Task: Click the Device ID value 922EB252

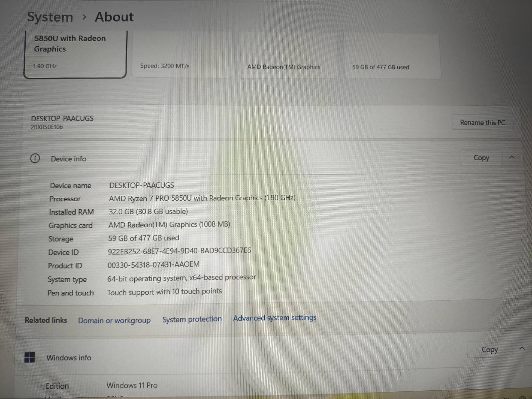Action: click(179, 251)
